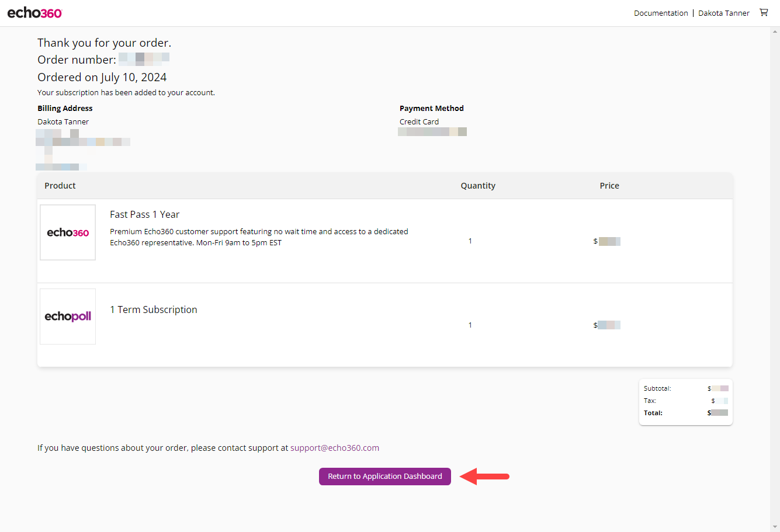780x532 pixels.
Task: Click the Billing Address heading
Action: tap(65, 108)
